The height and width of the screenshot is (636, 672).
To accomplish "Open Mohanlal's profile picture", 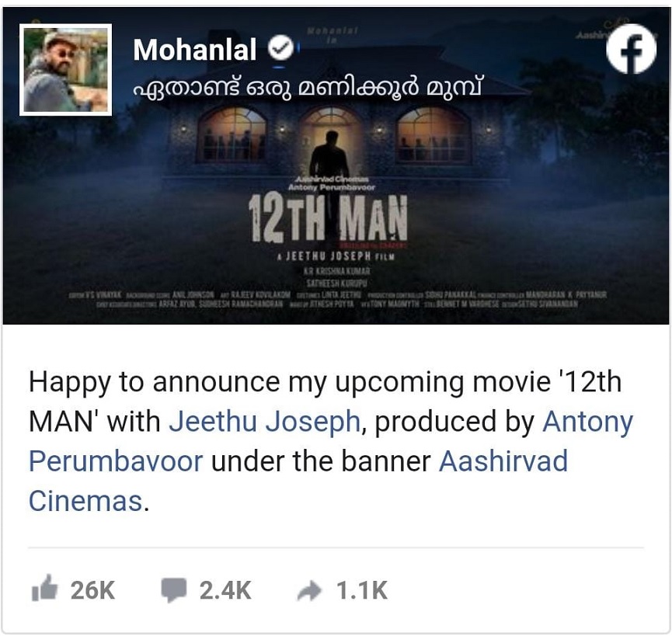I will (x=65, y=70).
